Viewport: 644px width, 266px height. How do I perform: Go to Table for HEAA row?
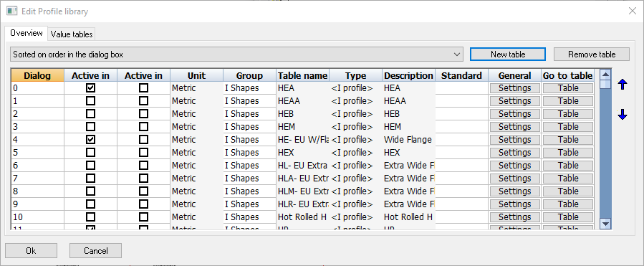coord(568,100)
